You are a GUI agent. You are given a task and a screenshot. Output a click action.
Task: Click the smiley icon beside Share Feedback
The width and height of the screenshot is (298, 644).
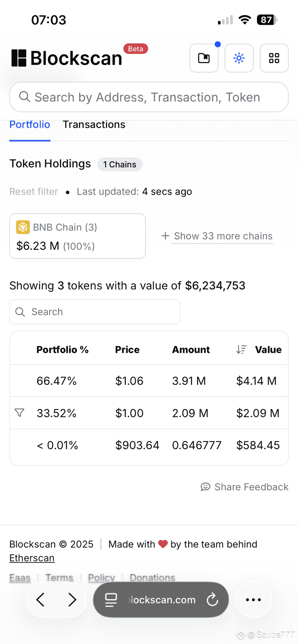(206, 487)
